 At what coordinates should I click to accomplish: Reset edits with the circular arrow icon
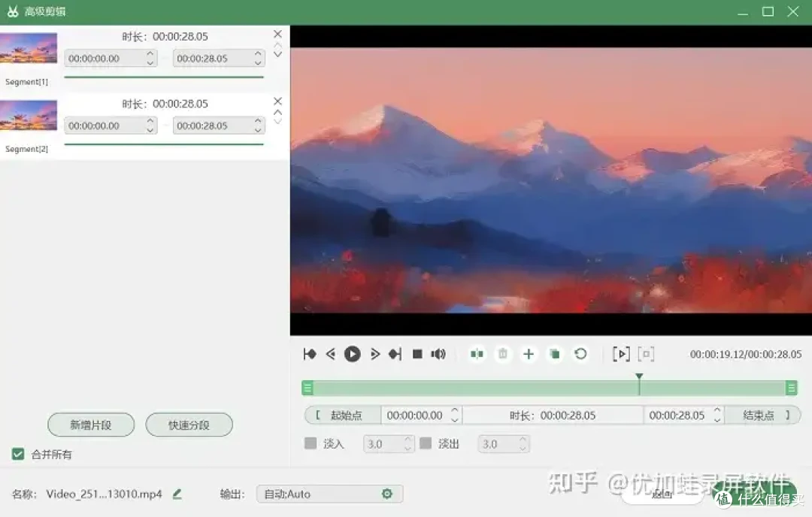pyautogui.click(x=580, y=354)
